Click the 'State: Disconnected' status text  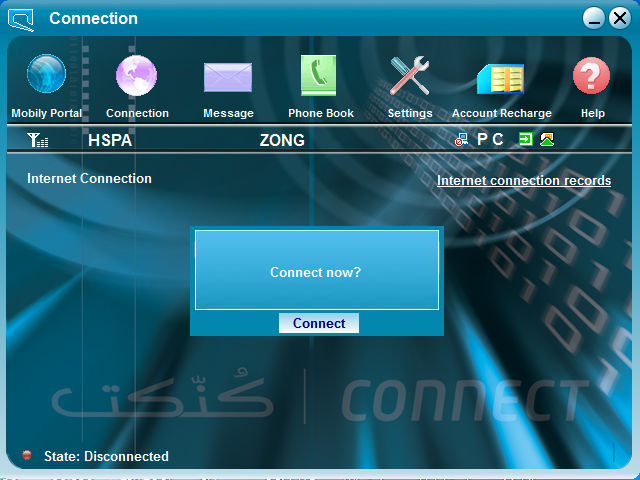pyautogui.click(x=106, y=456)
